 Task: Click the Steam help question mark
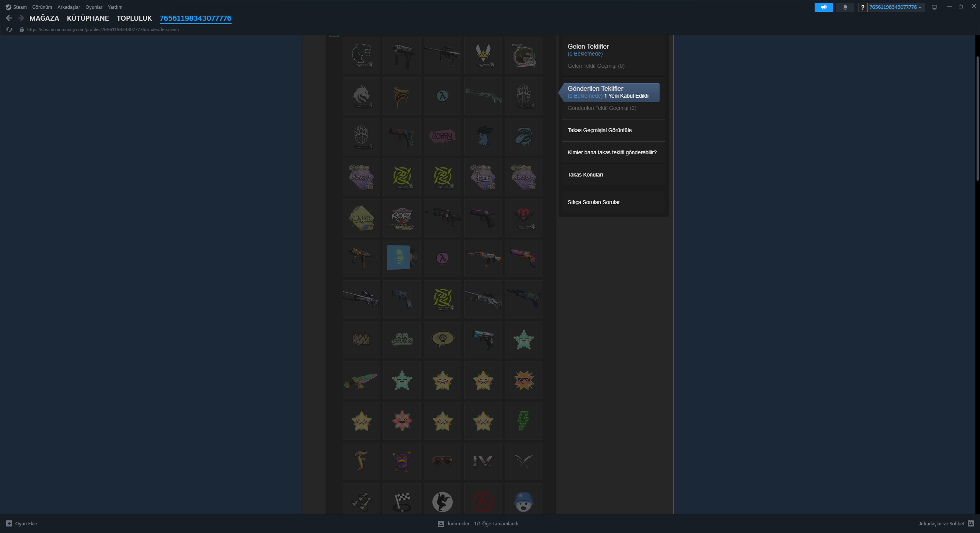pyautogui.click(x=862, y=7)
